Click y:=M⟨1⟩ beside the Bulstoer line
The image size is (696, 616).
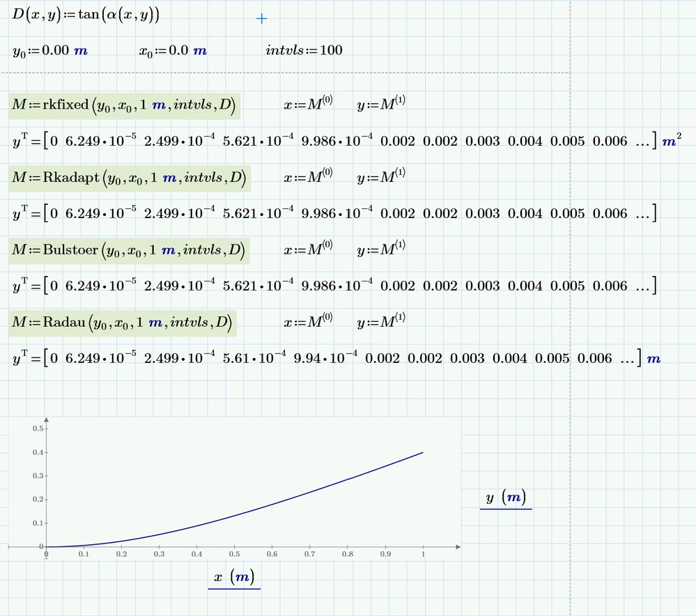pos(381,249)
